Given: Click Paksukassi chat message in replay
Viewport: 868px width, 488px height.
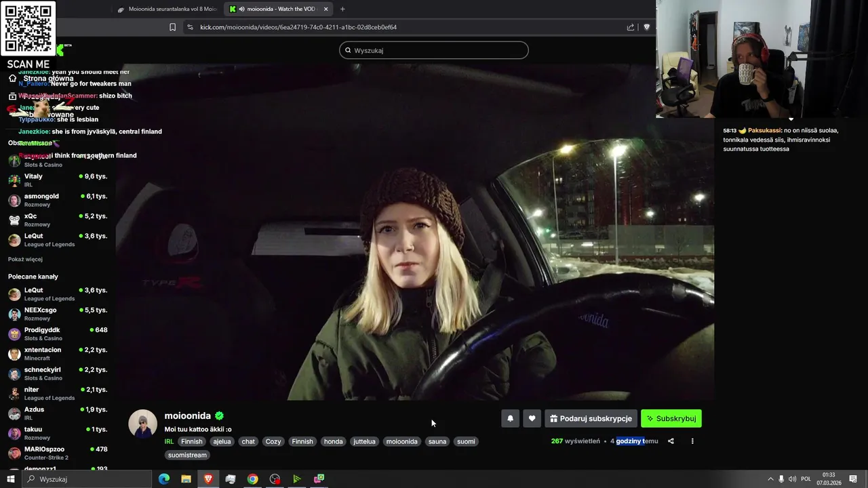Looking at the screenshot, I should (x=781, y=140).
